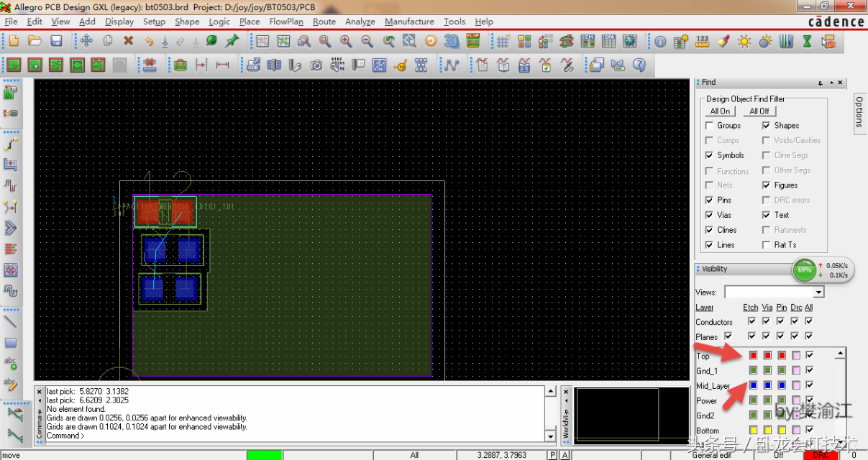
Task: Click layer list scroll up arrow
Action: tap(839, 354)
